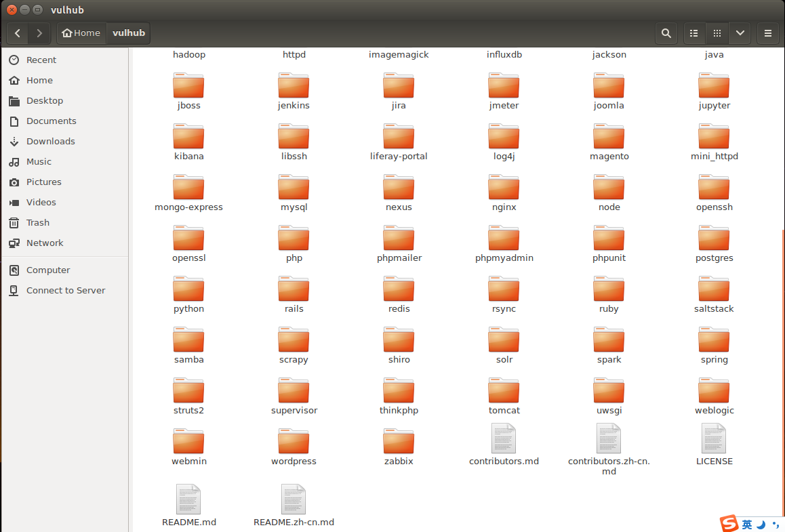
Task: Click the vulhub breadcrumb button
Action: 129,33
